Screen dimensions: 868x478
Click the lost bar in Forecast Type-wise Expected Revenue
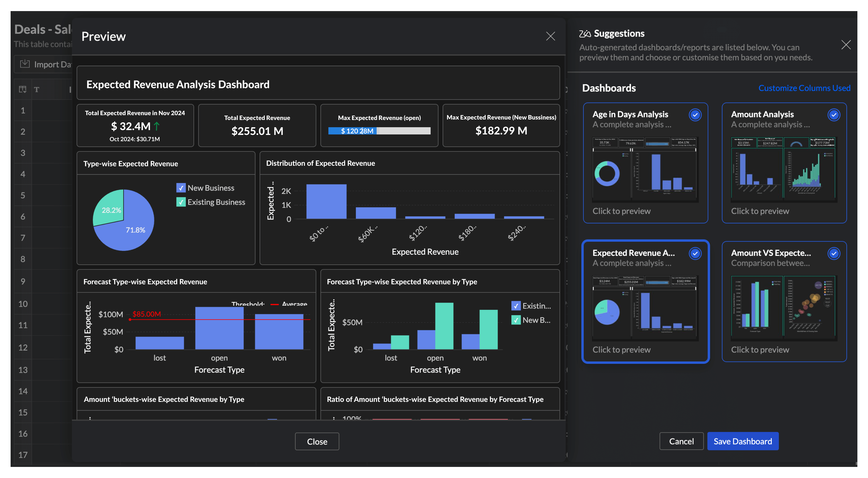tap(160, 343)
